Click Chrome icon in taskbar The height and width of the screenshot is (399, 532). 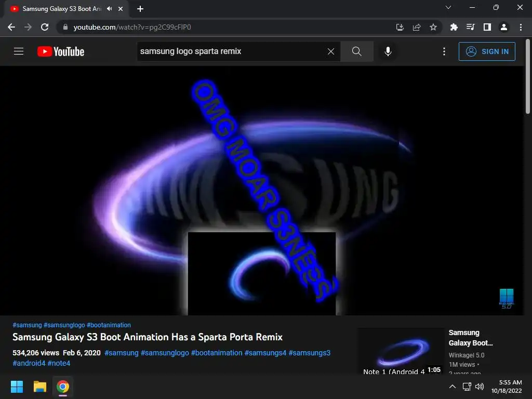63,387
